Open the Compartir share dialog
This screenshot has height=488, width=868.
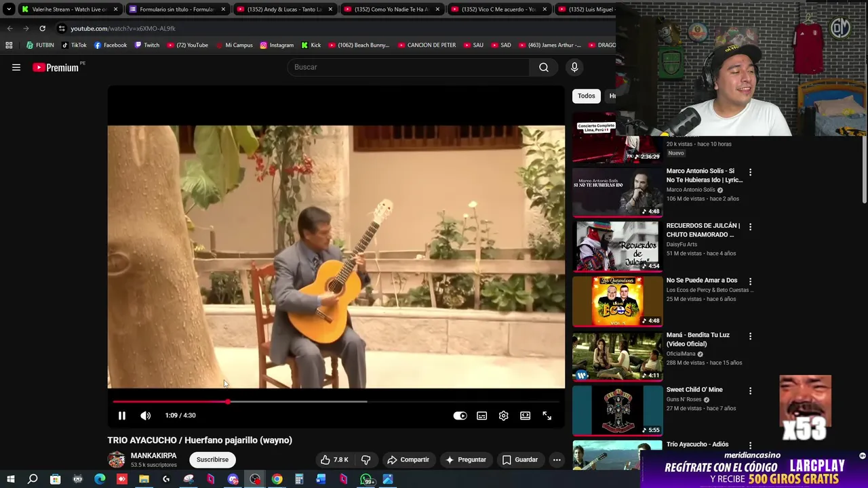click(408, 460)
